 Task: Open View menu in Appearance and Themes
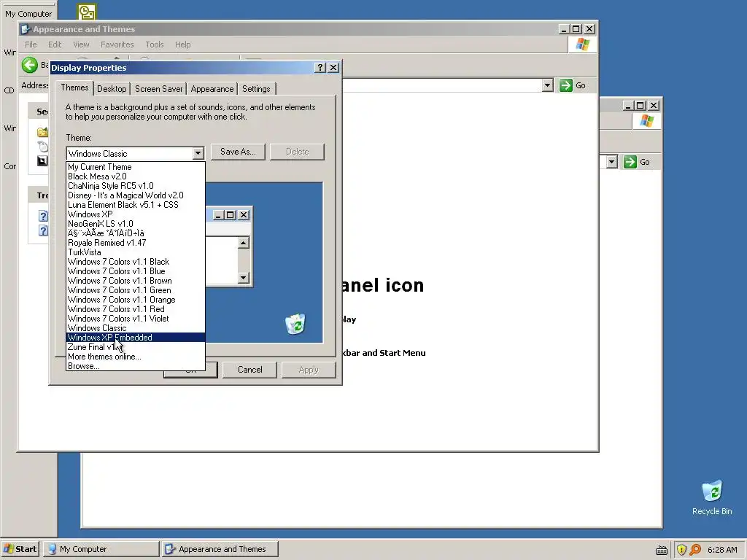point(81,44)
